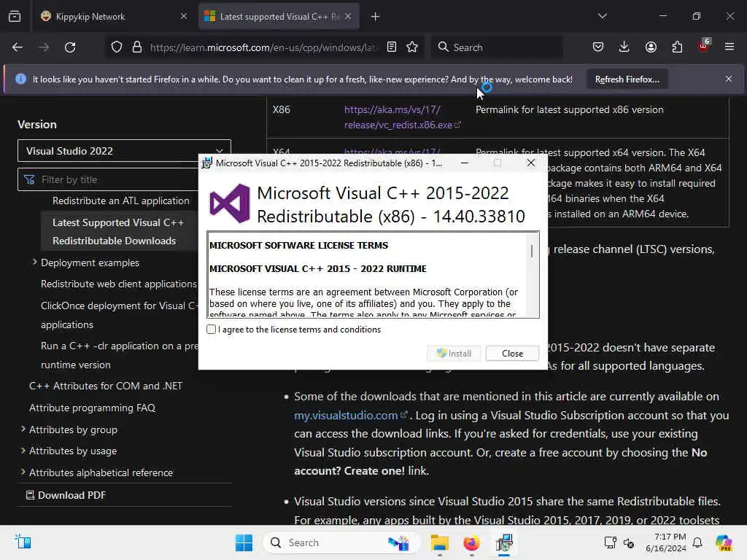Open Copilot preview icon in system tray
The height and width of the screenshot is (560, 747).
724,542
